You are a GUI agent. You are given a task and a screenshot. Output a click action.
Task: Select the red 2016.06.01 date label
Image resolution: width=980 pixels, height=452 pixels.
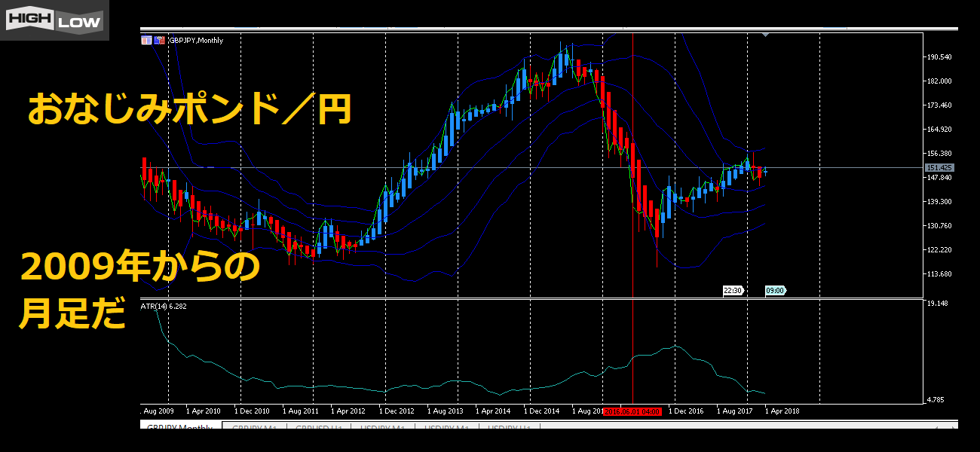point(635,411)
